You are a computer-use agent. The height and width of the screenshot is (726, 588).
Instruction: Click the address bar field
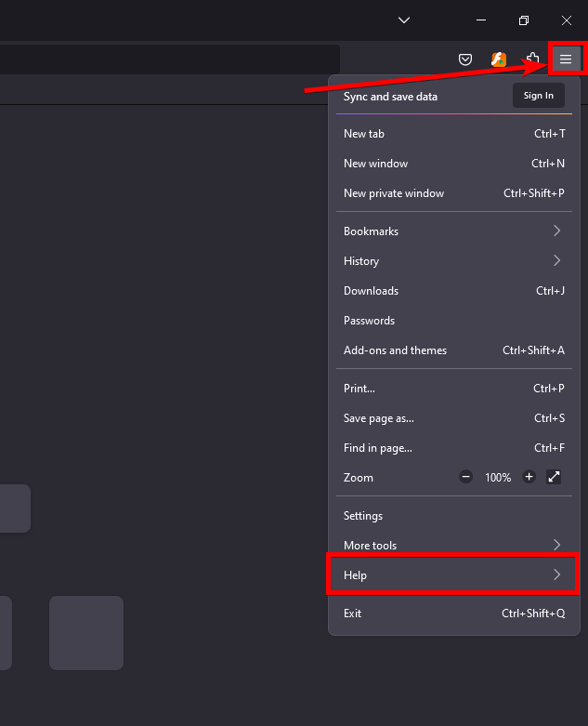click(x=167, y=59)
